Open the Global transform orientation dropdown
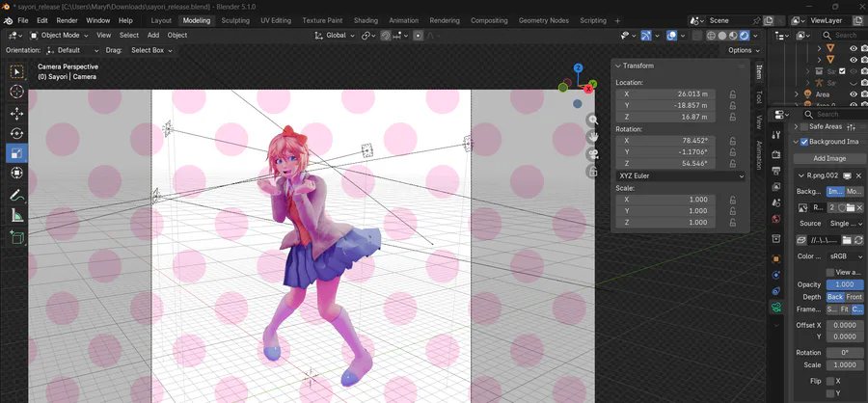This screenshot has width=868, height=403. click(334, 36)
